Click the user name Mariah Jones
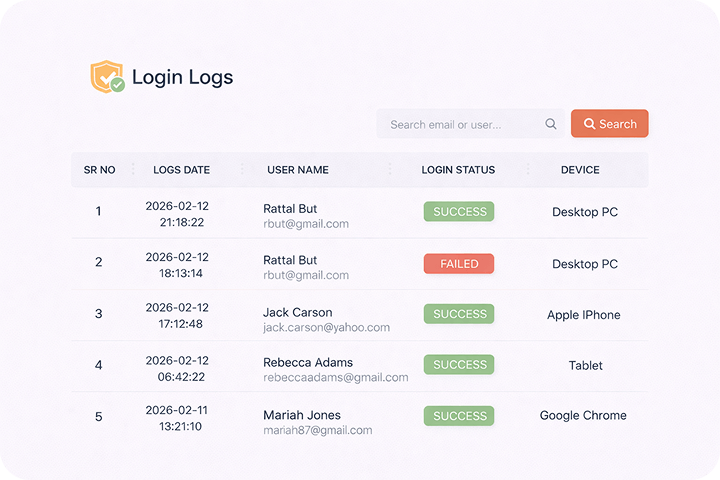Image resolution: width=720 pixels, height=480 pixels. tap(301, 415)
